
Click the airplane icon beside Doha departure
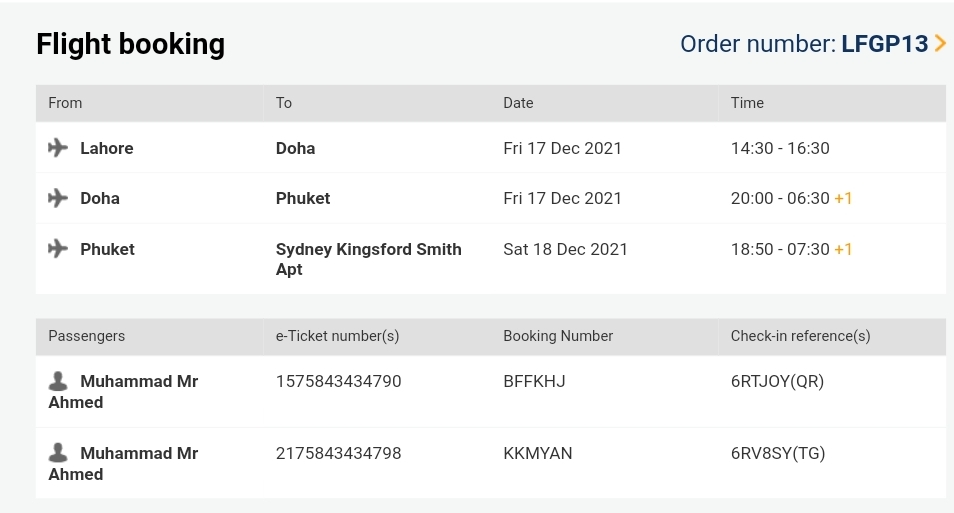click(x=58, y=198)
